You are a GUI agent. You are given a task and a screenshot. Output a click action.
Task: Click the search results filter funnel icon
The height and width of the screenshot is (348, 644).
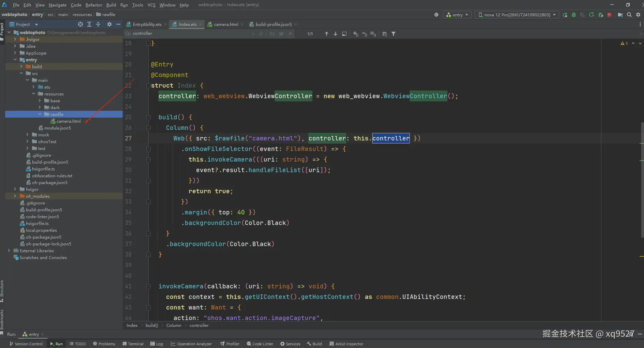pos(393,34)
